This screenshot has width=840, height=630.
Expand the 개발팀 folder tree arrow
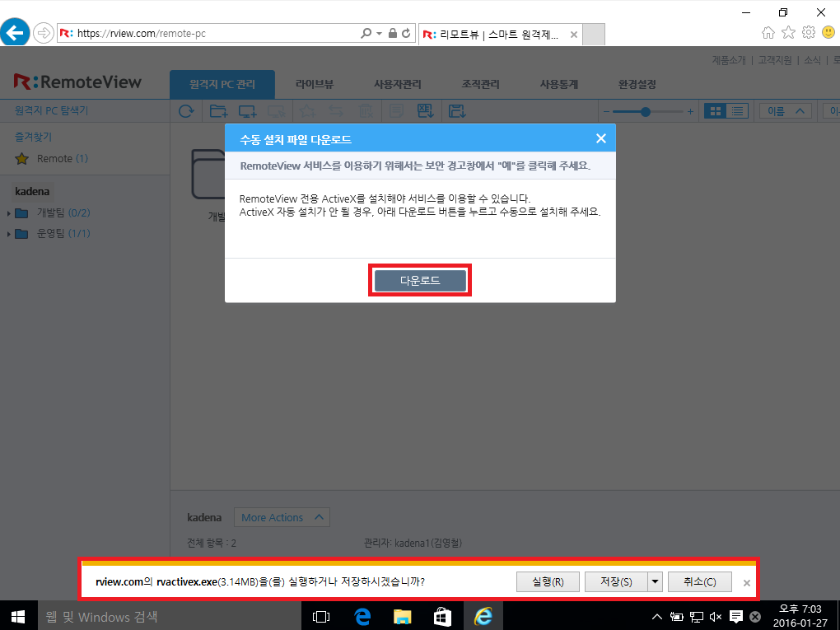tap(8, 213)
